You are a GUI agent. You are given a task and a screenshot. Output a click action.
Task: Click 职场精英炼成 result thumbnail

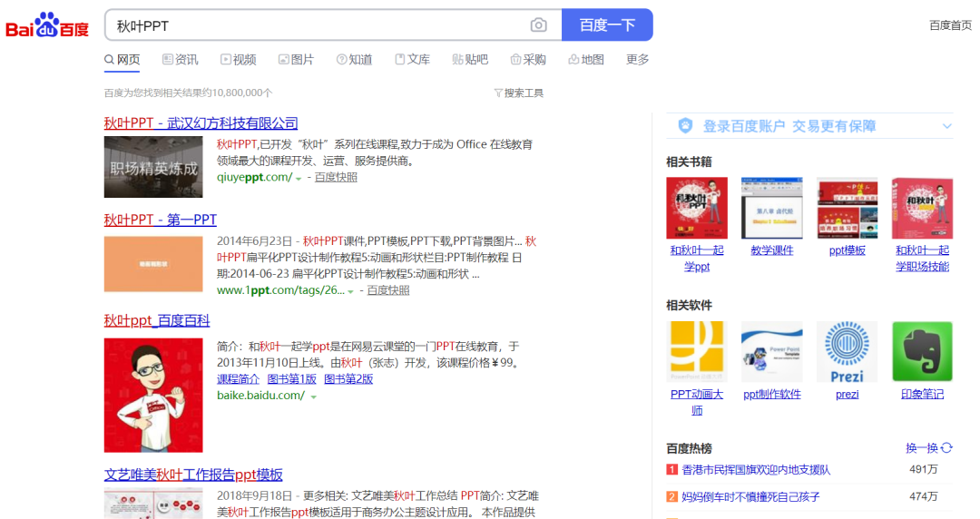pos(153,167)
